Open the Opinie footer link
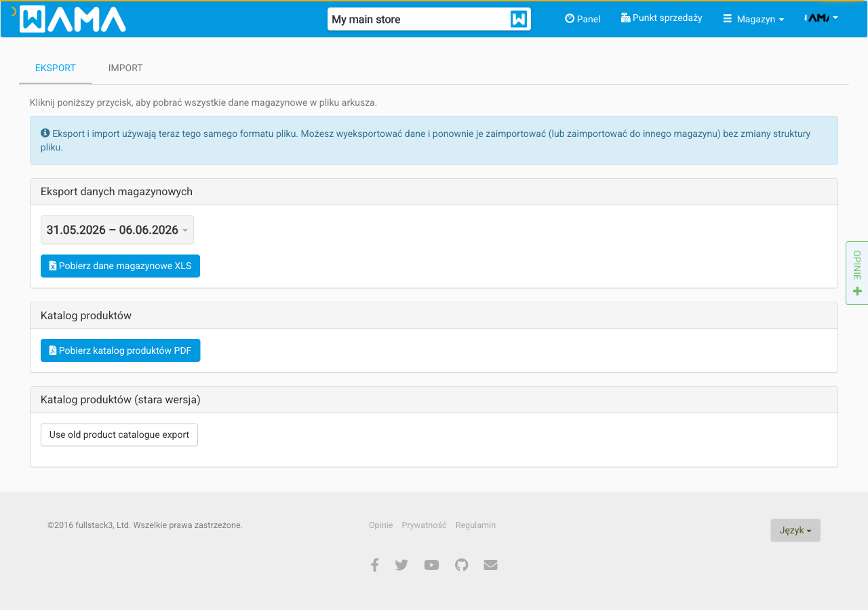The height and width of the screenshot is (610, 868). [x=380, y=525]
